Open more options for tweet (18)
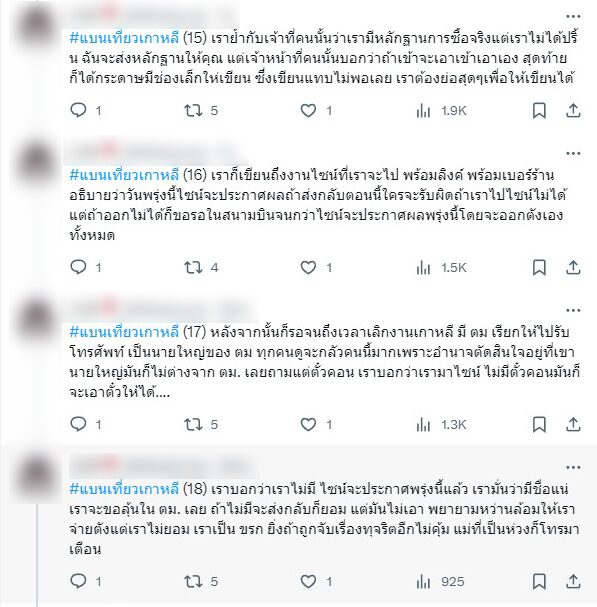Screen dimensions: 597x607 [x=573, y=467]
